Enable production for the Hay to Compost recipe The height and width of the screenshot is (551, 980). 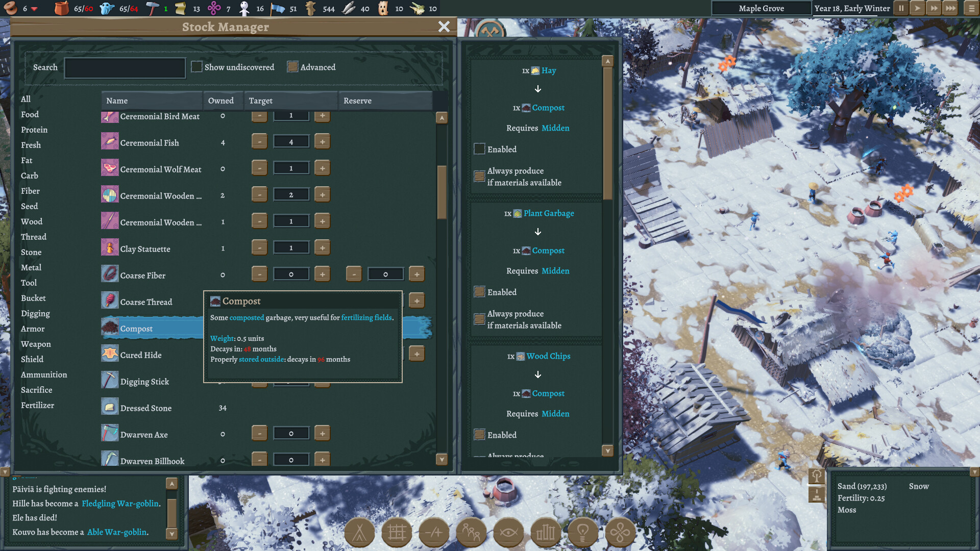click(479, 149)
